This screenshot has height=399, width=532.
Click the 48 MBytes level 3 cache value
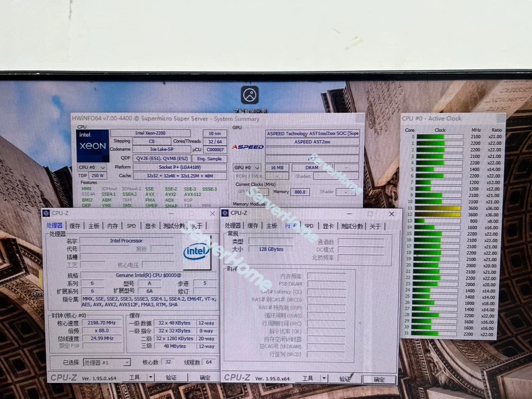tap(174, 346)
